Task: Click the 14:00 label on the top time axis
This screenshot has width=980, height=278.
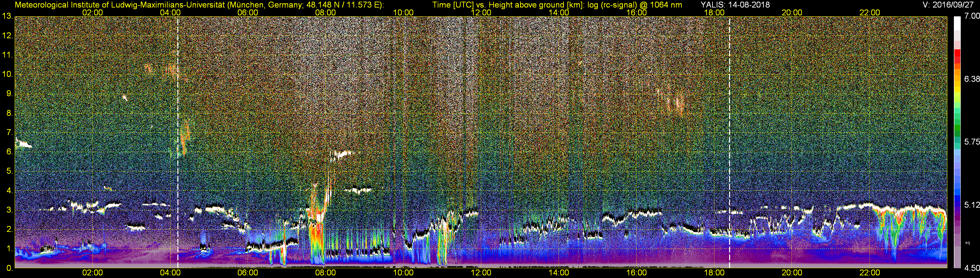Action: (x=559, y=12)
